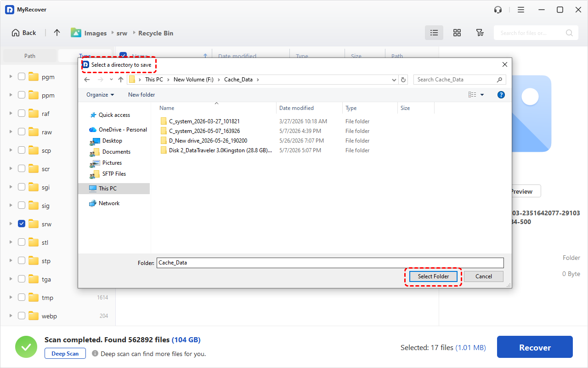Confirm with Select Folder button

click(x=433, y=276)
